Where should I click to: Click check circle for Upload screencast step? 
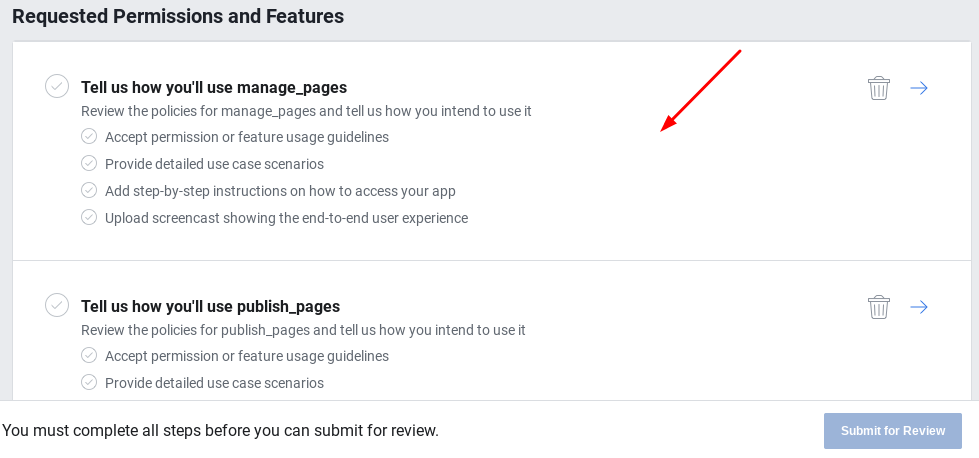[x=89, y=218]
